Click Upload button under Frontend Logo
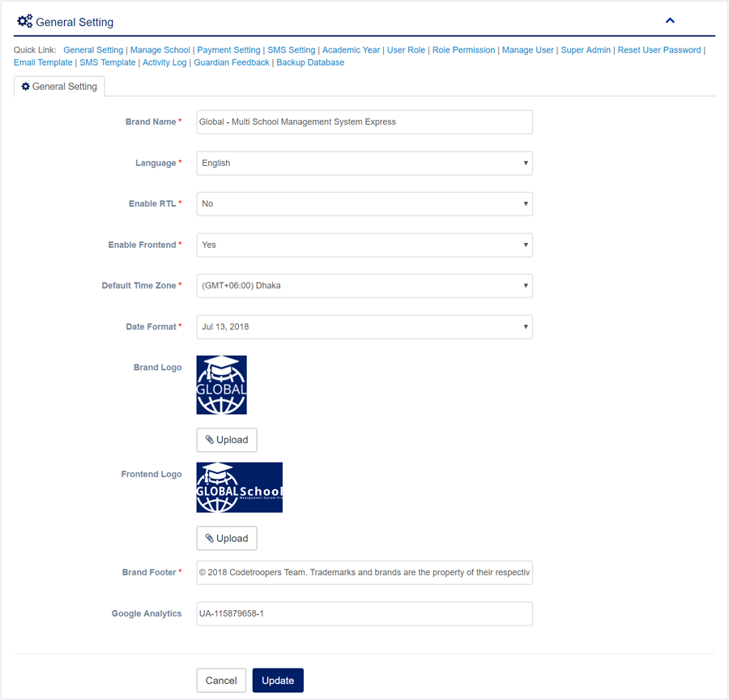729x700 pixels. click(227, 538)
